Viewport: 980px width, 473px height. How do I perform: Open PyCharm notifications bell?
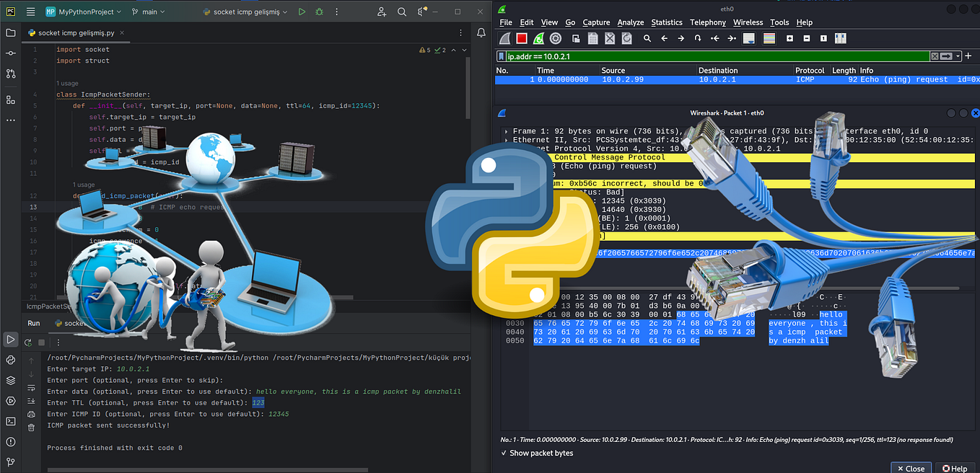[x=481, y=32]
